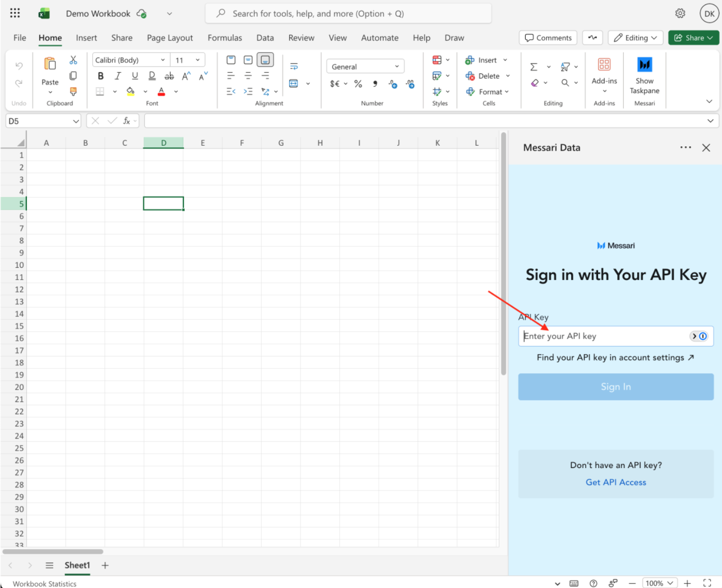Image resolution: width=722 pixels, height=588 pixels.
Task: Expand the Delete cells dropdown
Action: pos(508,76)
